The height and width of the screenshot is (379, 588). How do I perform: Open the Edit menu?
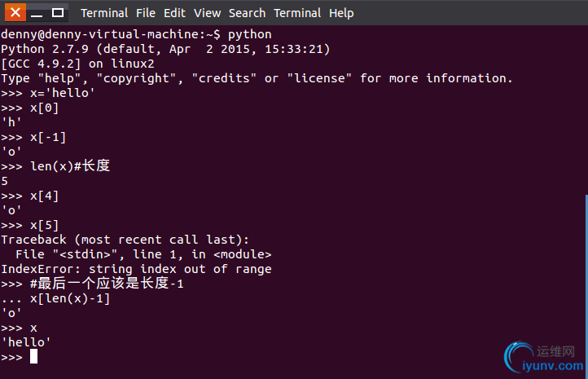pyautogui.click(x=174, y=13)
